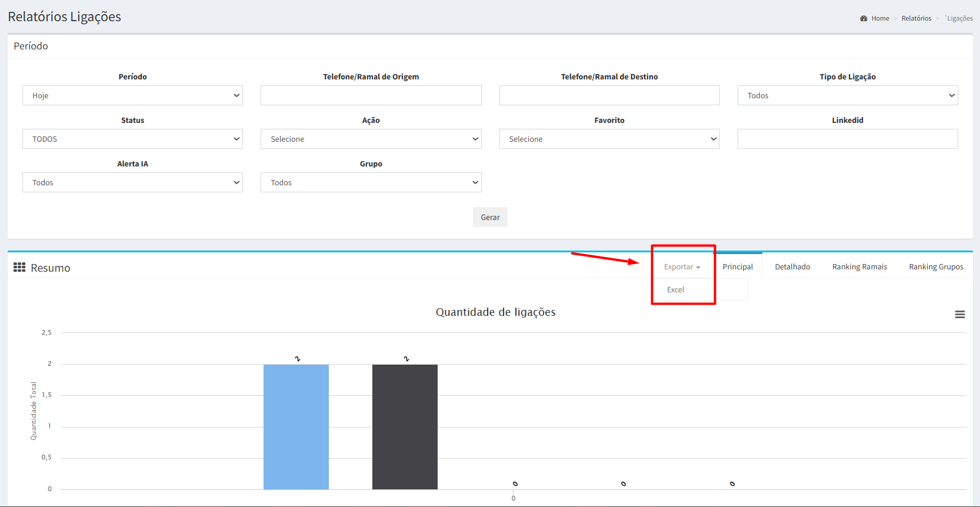980x507 pixels.
Task: Open the Exportar dropdown menu
Action: click(x=682, y=267)
